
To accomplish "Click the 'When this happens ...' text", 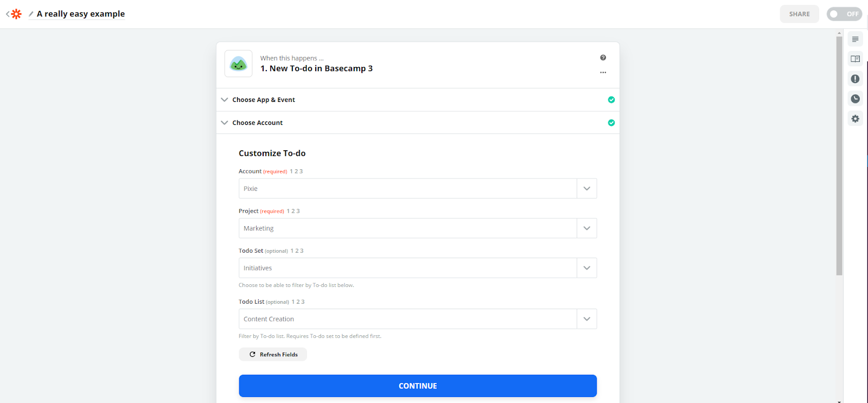I will [x=292, y=58].
